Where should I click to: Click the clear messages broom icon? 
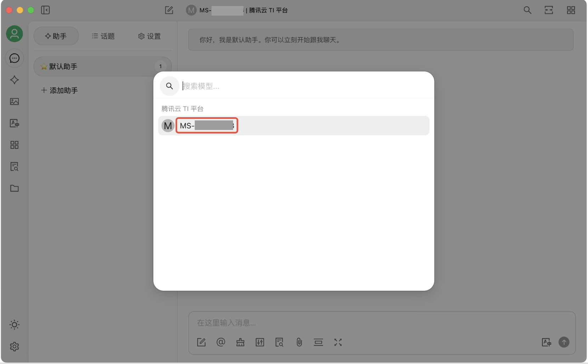click(x=241, y=342)
